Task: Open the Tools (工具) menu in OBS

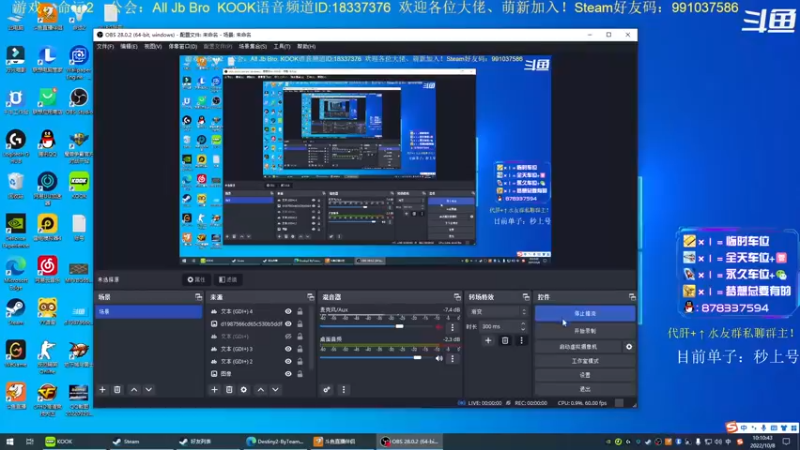Action: point(282,46)
